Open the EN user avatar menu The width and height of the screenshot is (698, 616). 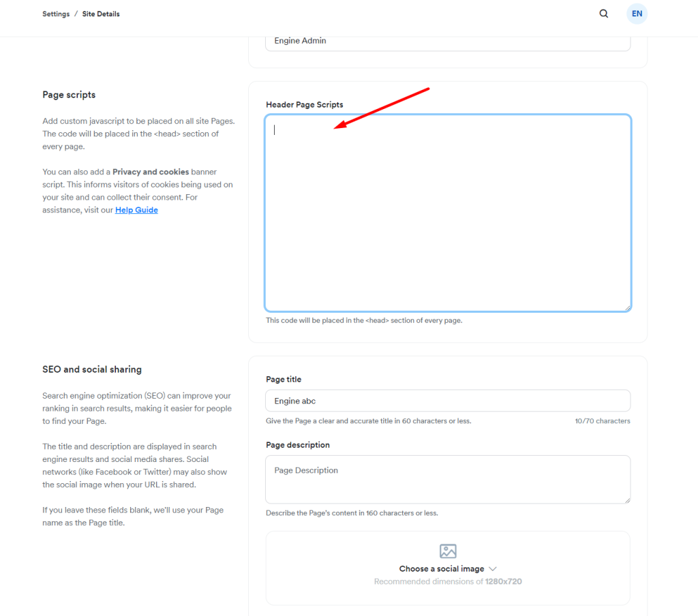tap(637, 14)
